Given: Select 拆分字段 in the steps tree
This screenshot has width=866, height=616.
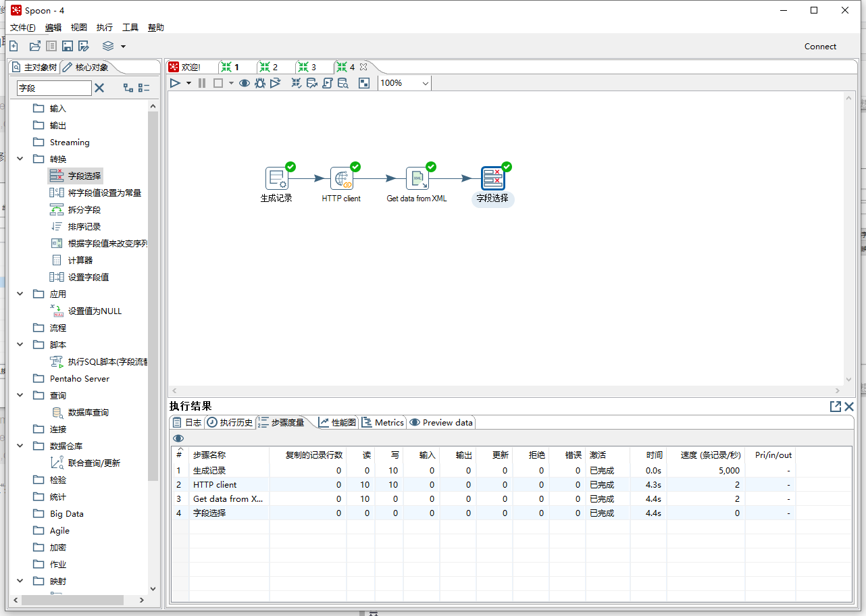Looking at the screenshot, I should [75, 210].
